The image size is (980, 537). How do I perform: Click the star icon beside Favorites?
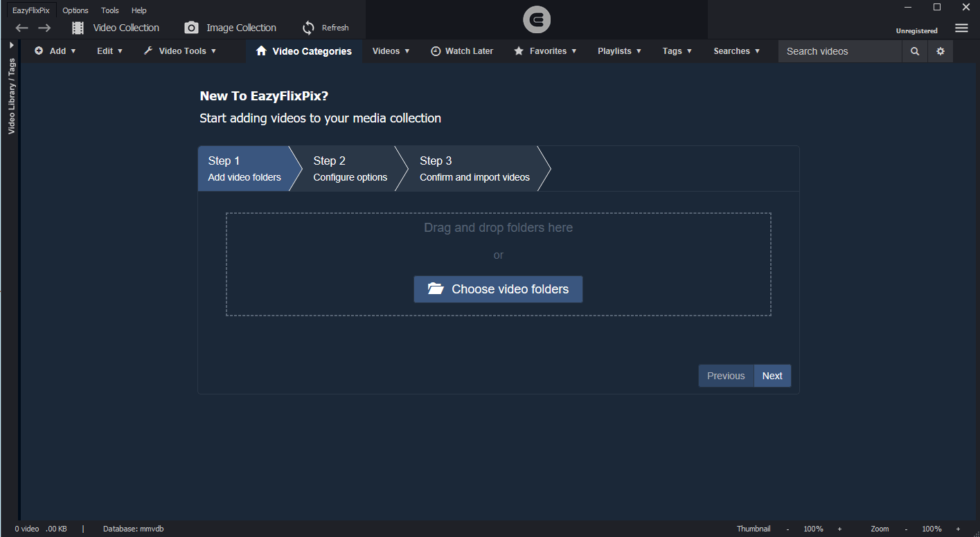519,51
